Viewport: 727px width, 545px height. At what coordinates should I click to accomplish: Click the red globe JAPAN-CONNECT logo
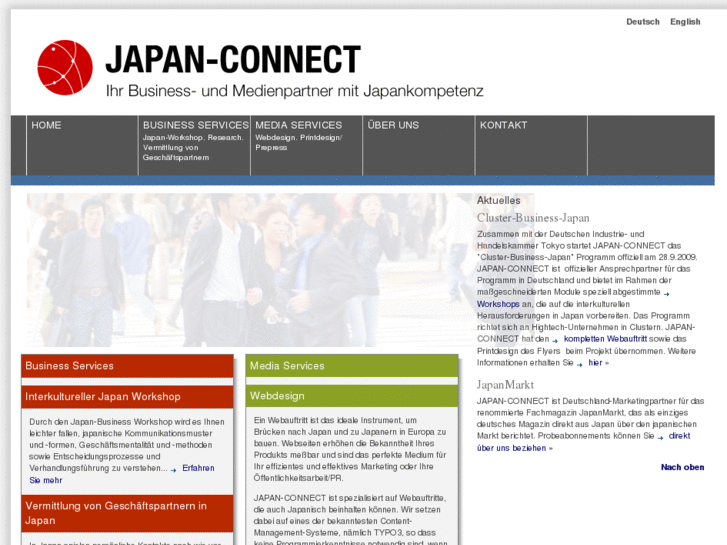[65, 68]
